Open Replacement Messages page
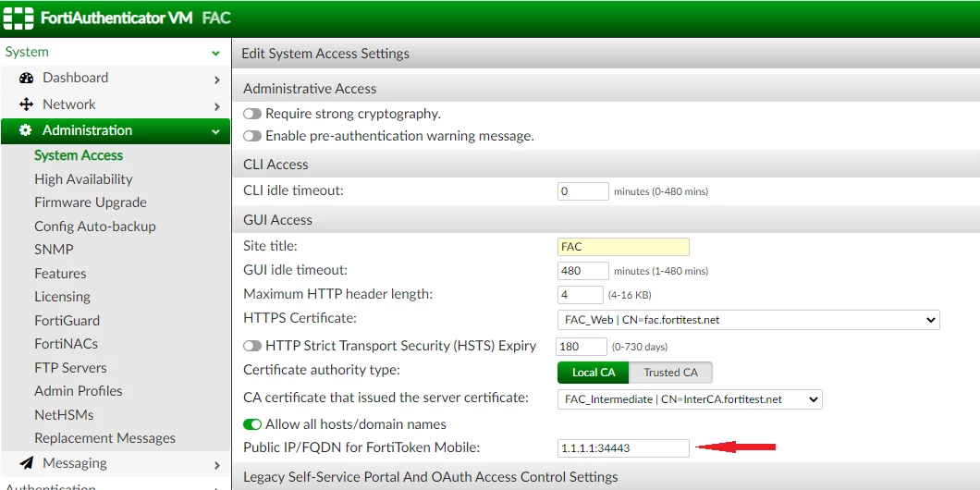Image resolution: width=980 pixels, height=490 pixels. [x=105, y=438]
